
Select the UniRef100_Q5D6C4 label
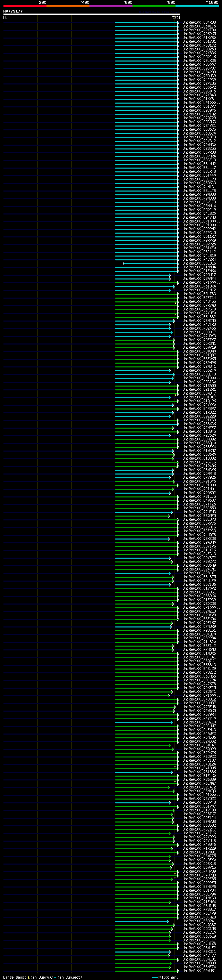tap(199, 133)
